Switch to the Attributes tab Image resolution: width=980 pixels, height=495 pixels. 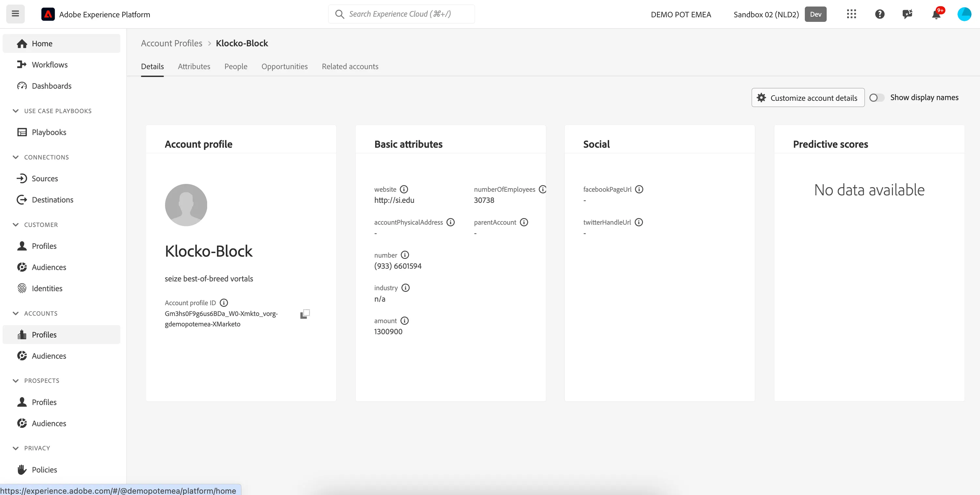pos(194,67)
